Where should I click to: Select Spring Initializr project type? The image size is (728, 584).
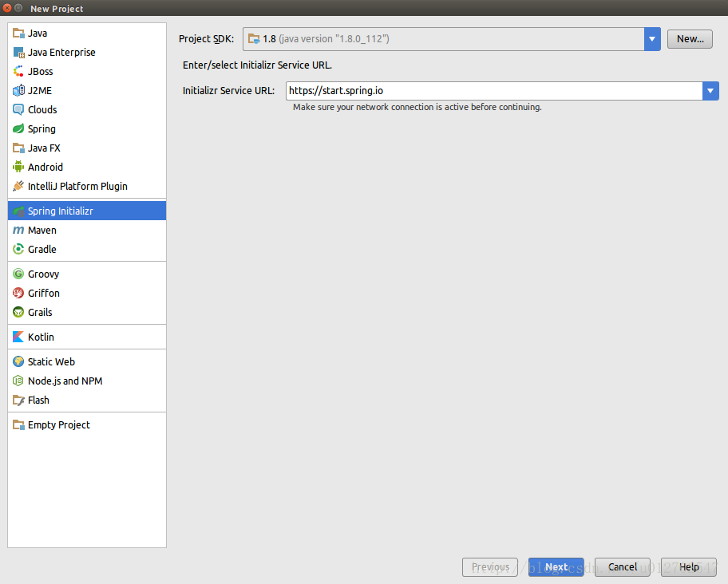click(x=61, y=211)
